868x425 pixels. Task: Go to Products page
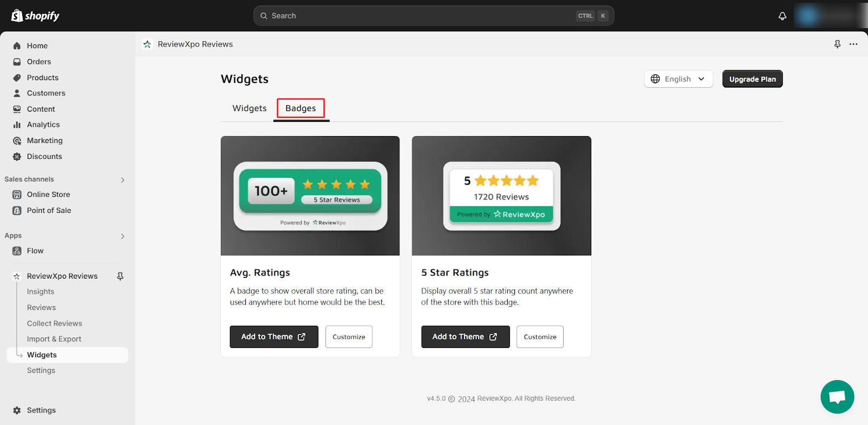tap(43, 78)
